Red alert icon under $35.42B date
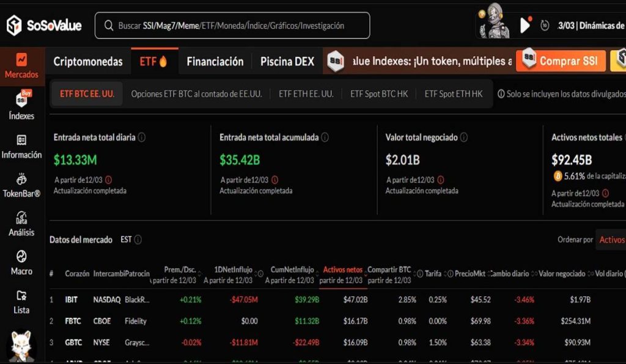The width and height of the screenshot is (626, 364). tap(274, 180)
